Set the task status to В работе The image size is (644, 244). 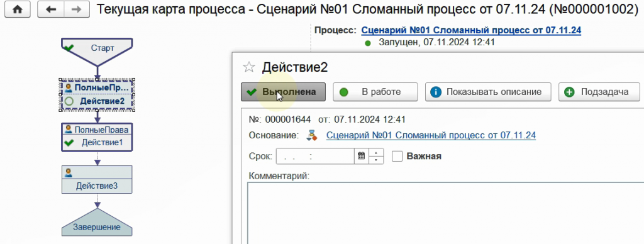point(375,92)
